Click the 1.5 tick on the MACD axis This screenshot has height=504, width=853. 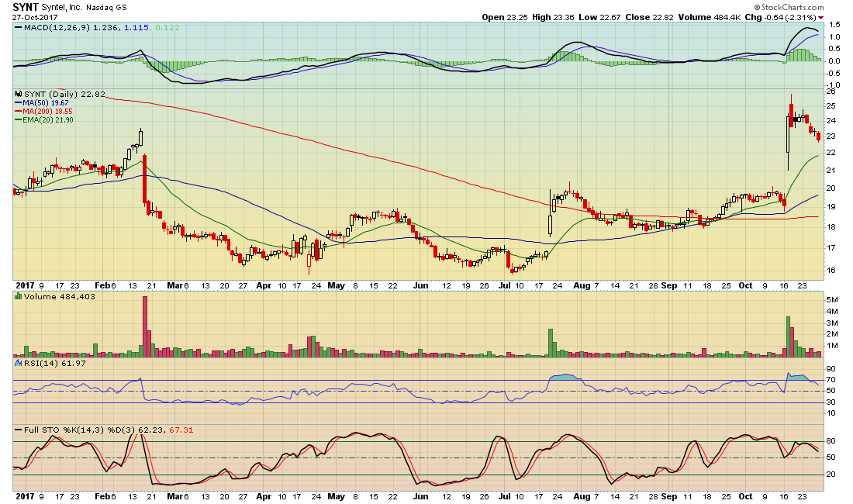pos(834,25)
